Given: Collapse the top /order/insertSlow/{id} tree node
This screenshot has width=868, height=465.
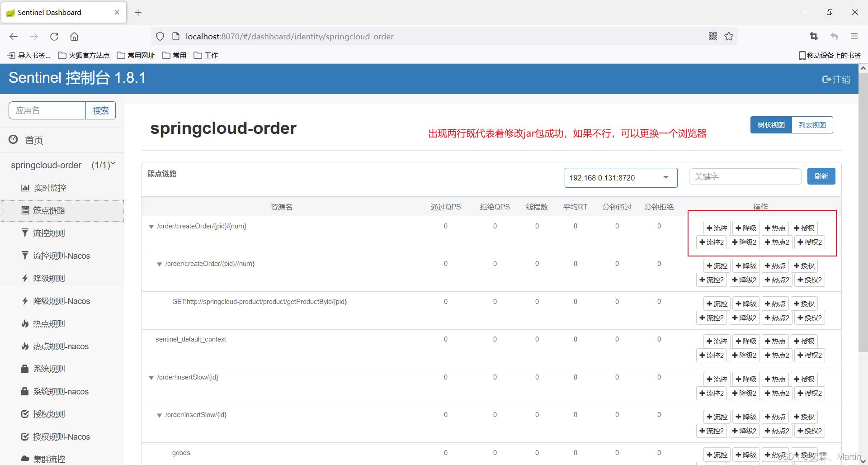Looking at the screenshot, I should point(151,378).
